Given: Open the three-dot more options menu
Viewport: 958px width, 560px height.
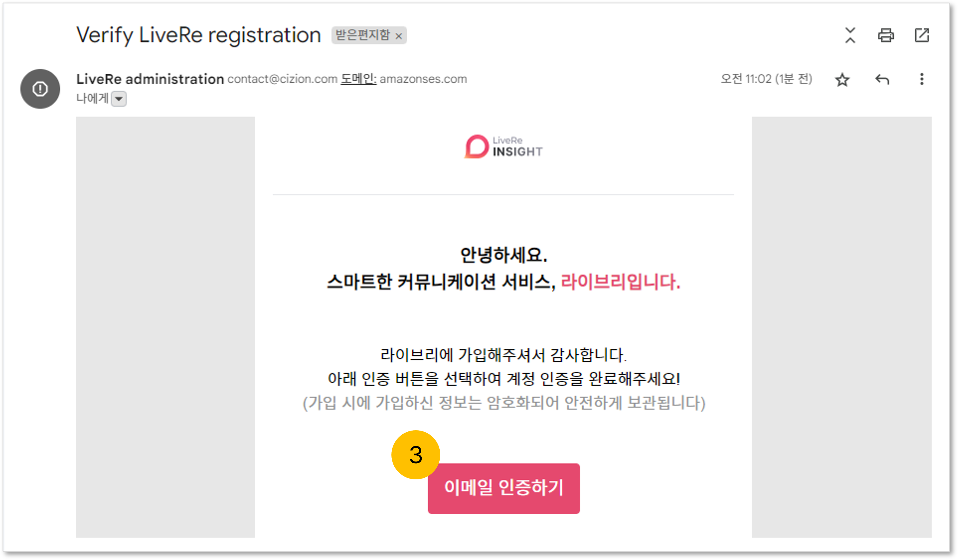Looking at the screenshot, I should coord(922,79).
